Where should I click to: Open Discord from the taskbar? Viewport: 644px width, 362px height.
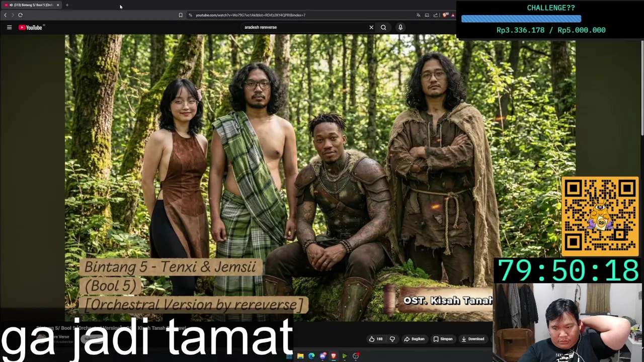(323, 356)
